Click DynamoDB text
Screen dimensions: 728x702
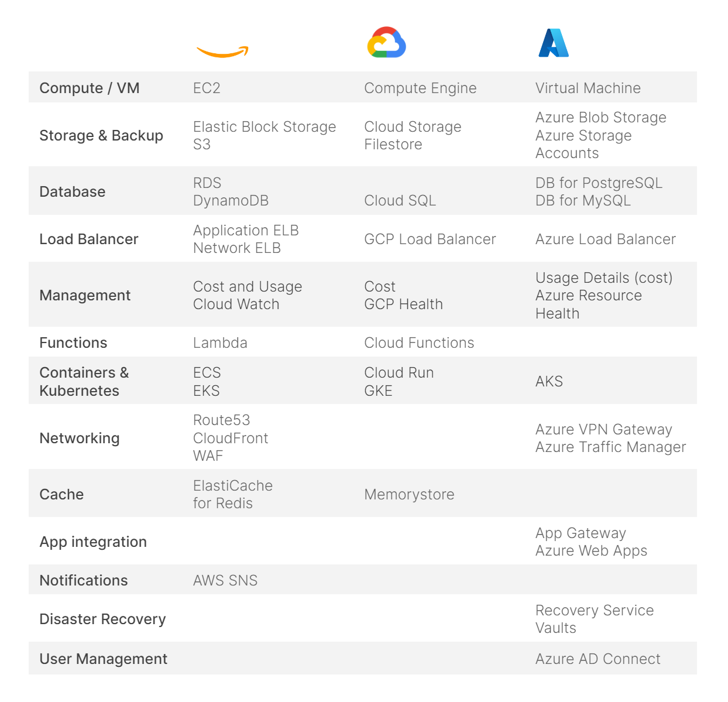(x=231, y=200)
